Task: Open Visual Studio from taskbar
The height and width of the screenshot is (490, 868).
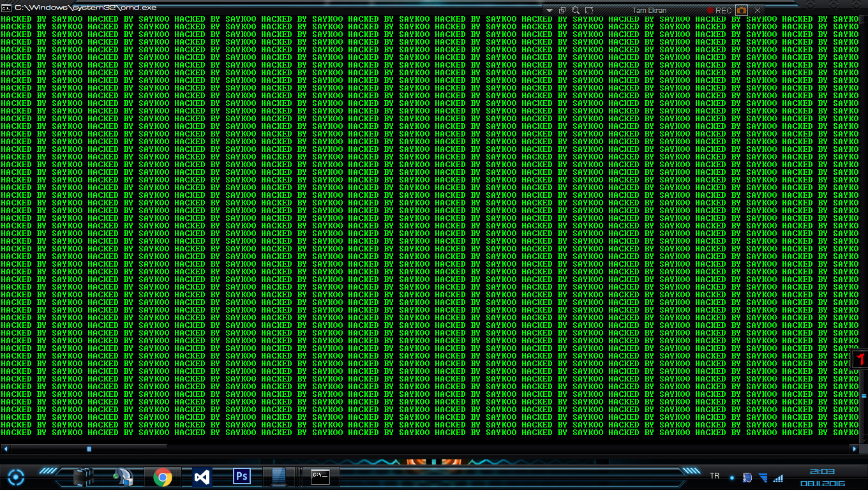Action: click(x=202, y=477)
